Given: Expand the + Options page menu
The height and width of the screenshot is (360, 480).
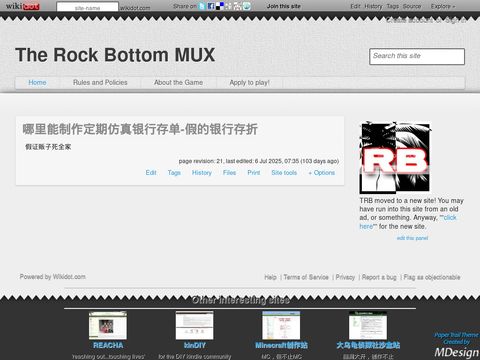Looking at the screenshot, I should [x=321, y=173].
